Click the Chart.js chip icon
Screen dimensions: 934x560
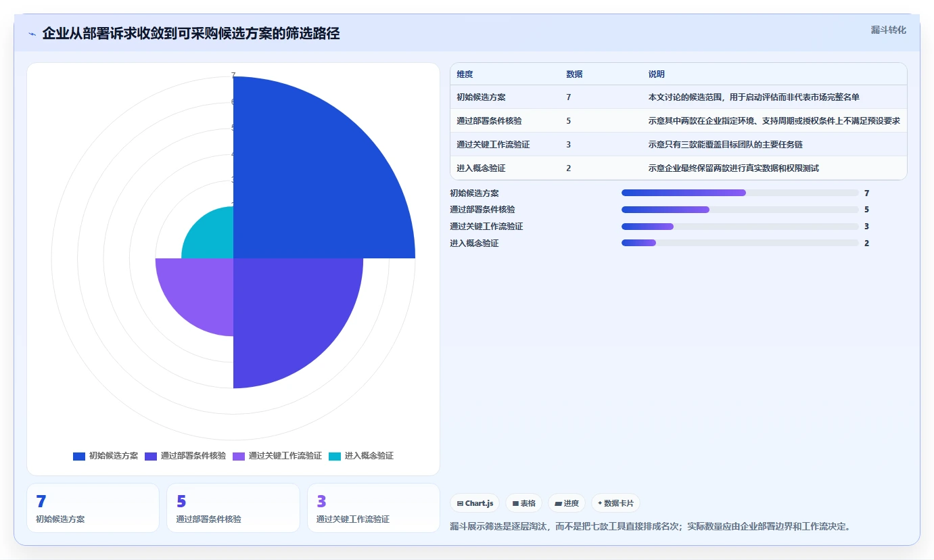[x=460, y=503]
